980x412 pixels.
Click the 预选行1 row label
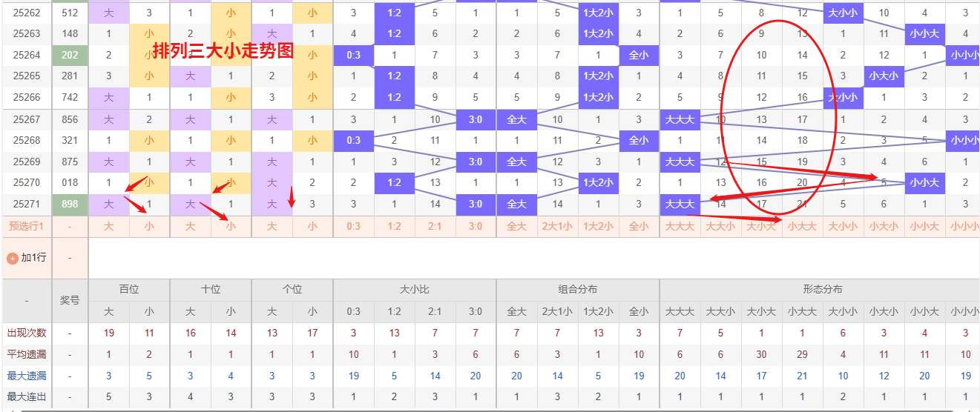pos(26,227)
